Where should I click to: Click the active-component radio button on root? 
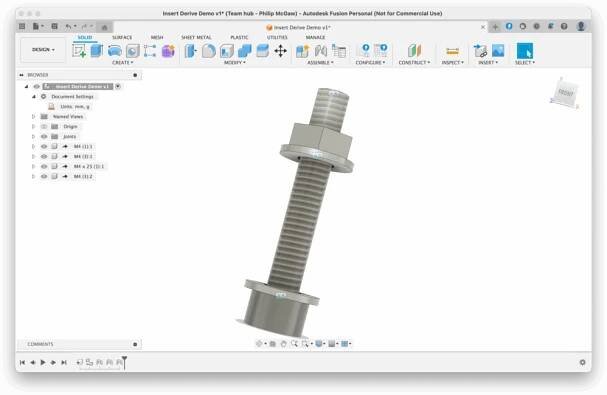118,86
